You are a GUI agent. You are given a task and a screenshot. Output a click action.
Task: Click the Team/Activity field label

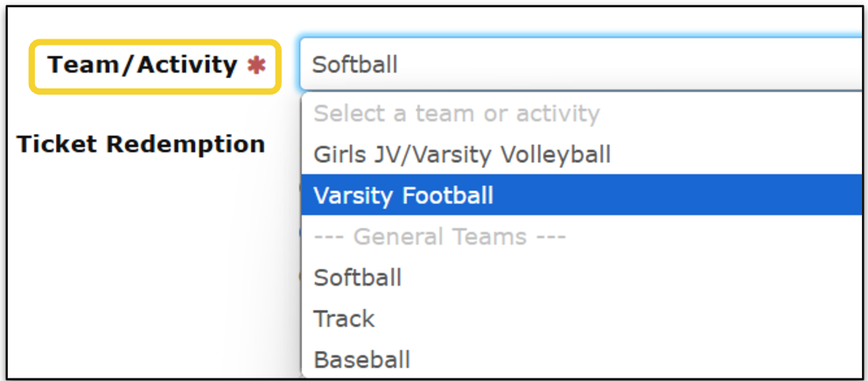click(x=143, y=66)
